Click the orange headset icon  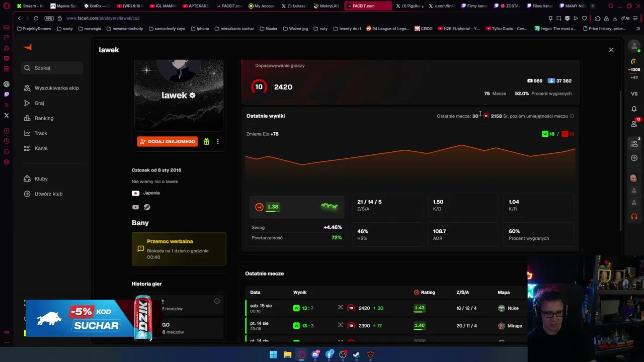coord(634,217)
